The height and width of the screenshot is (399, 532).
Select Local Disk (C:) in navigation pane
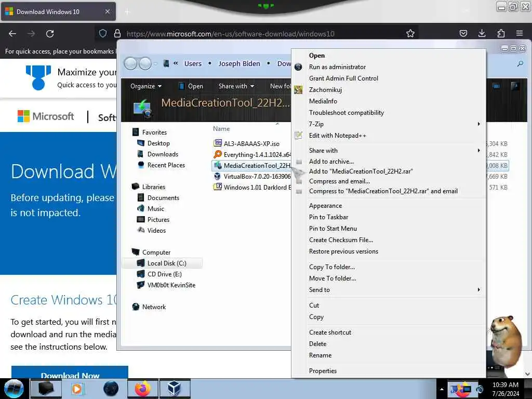(163, 263)
